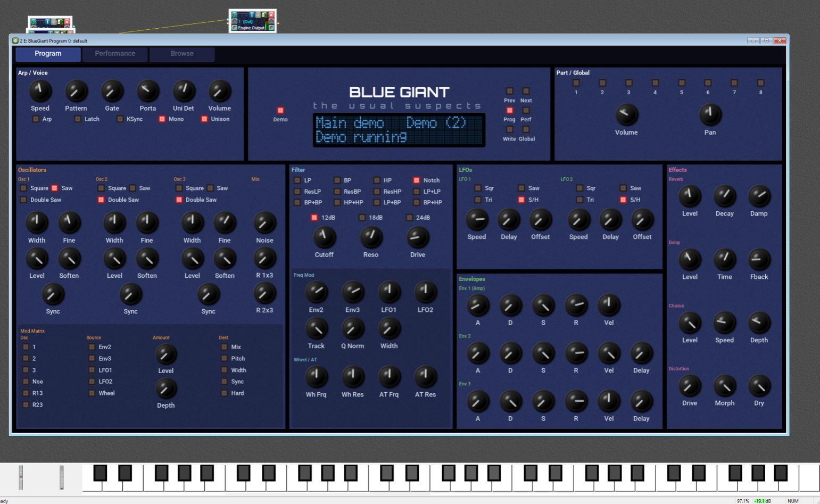Image resolution: width=820 pixels, height=504 pixels.
Task: Switch to the Performance tab
Action: (115, 54)
